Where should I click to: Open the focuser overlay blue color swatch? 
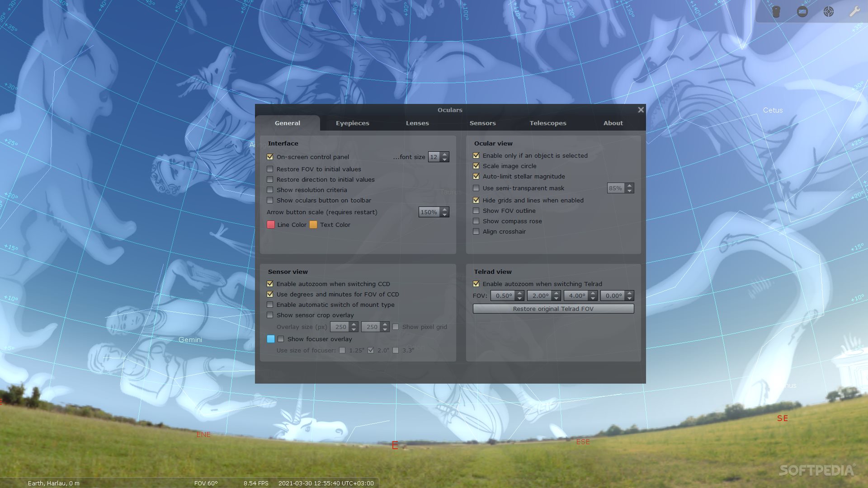click(271, 339)
